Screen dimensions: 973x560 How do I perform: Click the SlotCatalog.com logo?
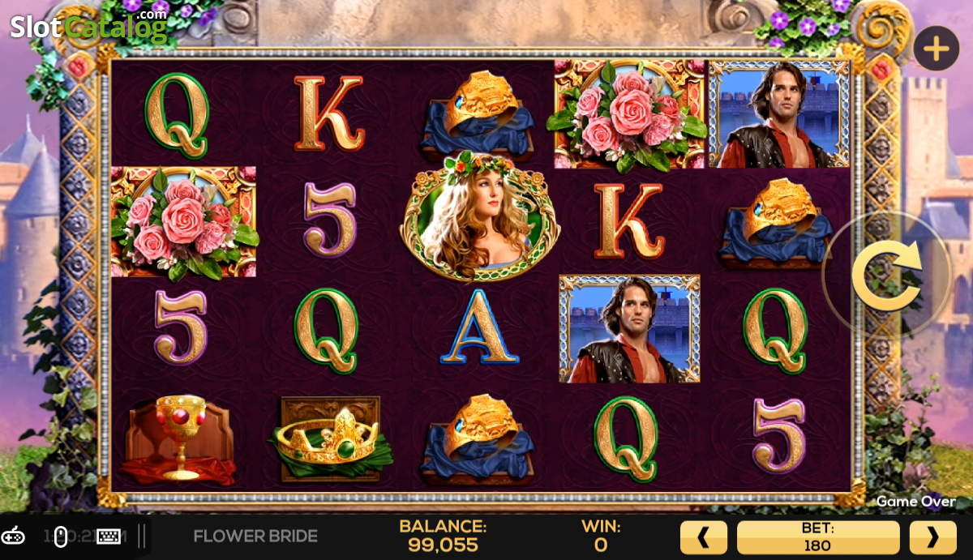(x=88, y=26)
